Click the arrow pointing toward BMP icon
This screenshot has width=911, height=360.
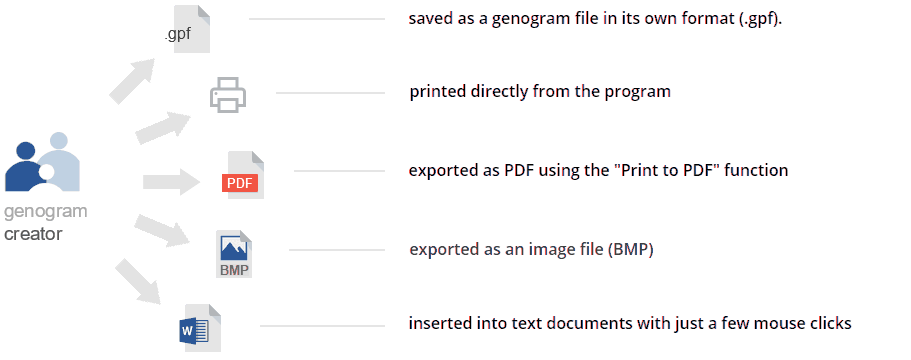point(163,231)
